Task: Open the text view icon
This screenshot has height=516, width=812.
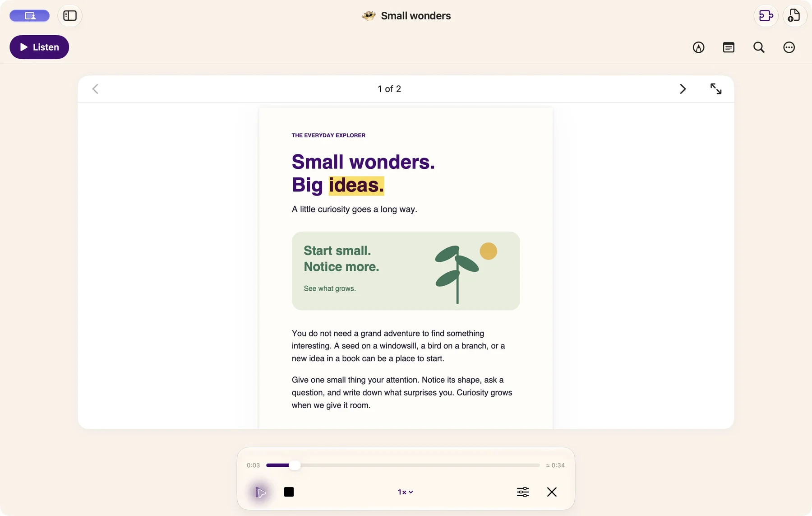Action: [x=729, y=47]
